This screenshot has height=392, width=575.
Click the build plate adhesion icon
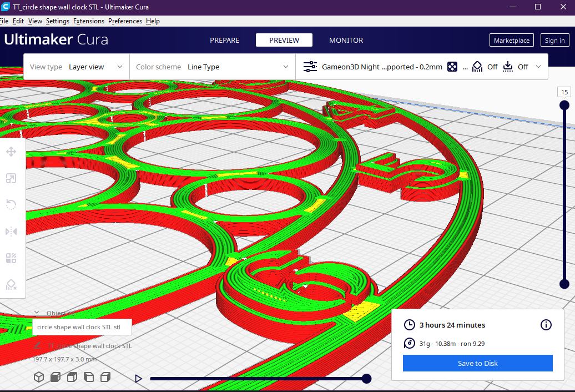click(x=508, y=67)
